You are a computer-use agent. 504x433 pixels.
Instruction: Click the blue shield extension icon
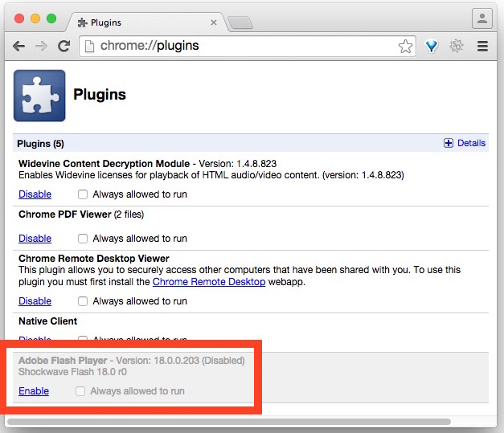pyautogui.click(x=432, y=47)
